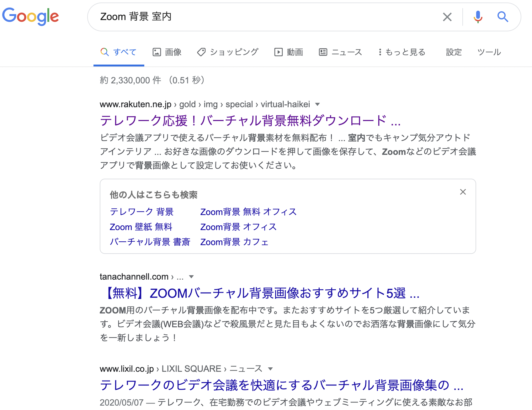Screen dimensions: 532x410
Task: Switch to the 画像 tab
Action: [x=167, y=52]
